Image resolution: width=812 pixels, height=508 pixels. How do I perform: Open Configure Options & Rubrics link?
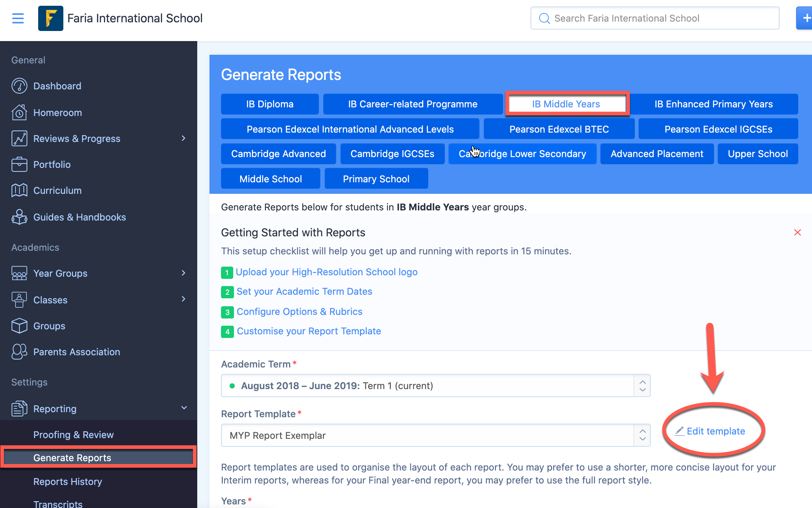[x=299, y=312]
